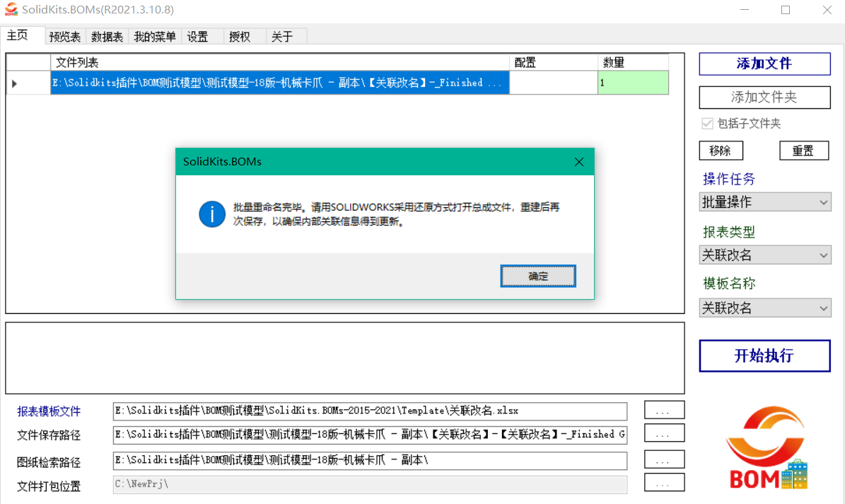
Task: Open the browse button for 文件打包位置
Action: pyautogui.click(x=663, y=483)
